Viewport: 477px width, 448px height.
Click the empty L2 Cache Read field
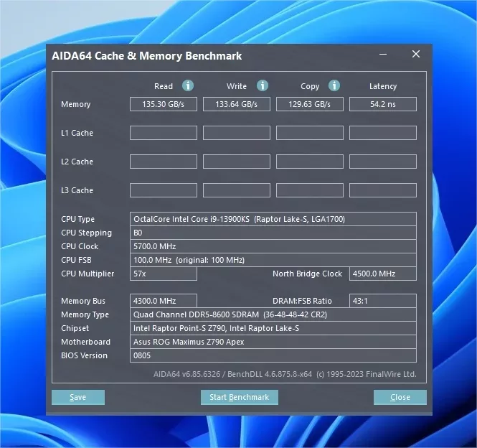pyautogui.click(x=164, y=162)
